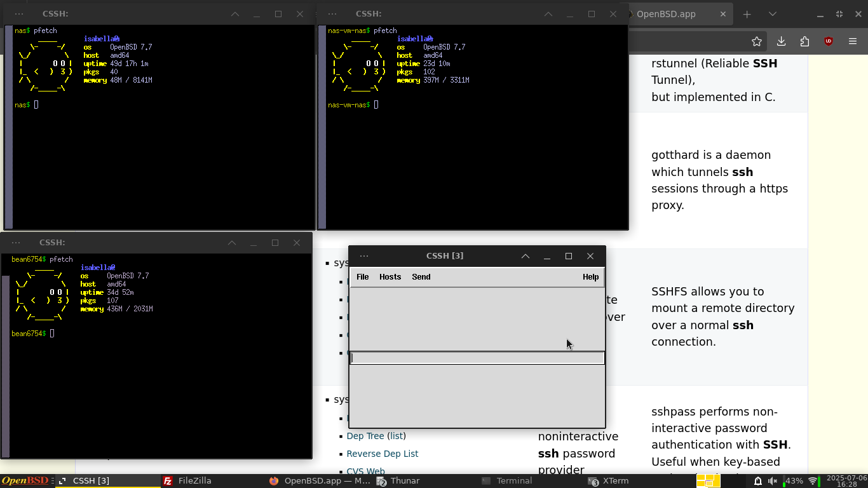
Task: Click 'uptime 49d 17h 1m' in the nas terminal
Action: 116,64
